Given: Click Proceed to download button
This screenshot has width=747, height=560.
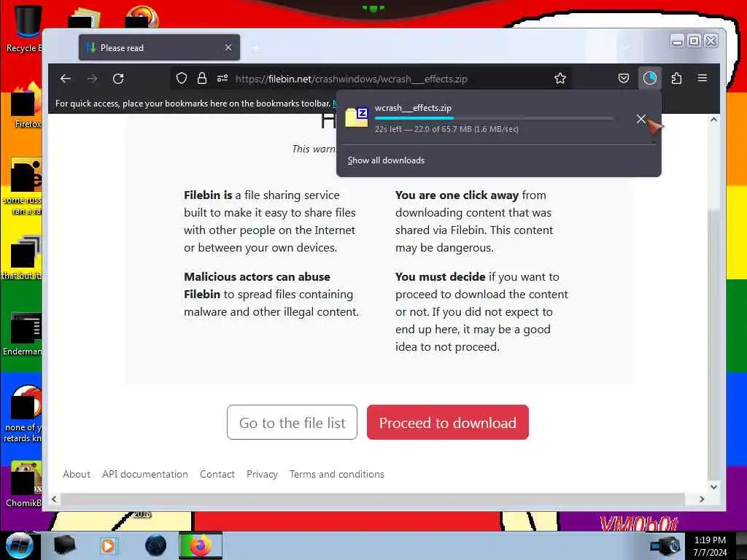Looking at the screenshot, I should [448, 422].
